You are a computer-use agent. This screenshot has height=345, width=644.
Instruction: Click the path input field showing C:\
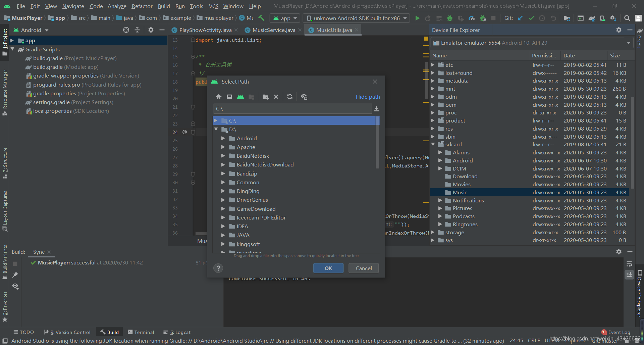click(292, 109)
